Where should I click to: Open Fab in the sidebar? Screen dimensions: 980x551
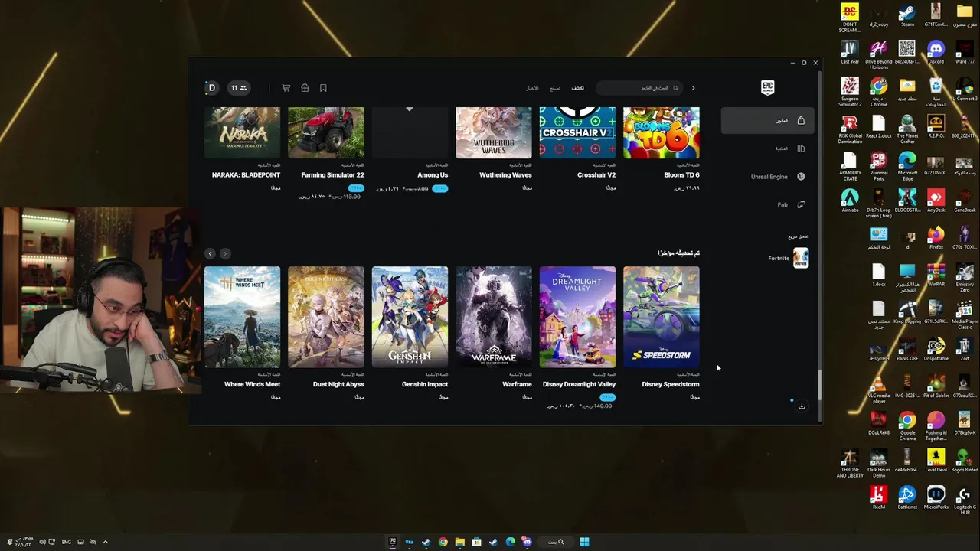pos(791,204)
